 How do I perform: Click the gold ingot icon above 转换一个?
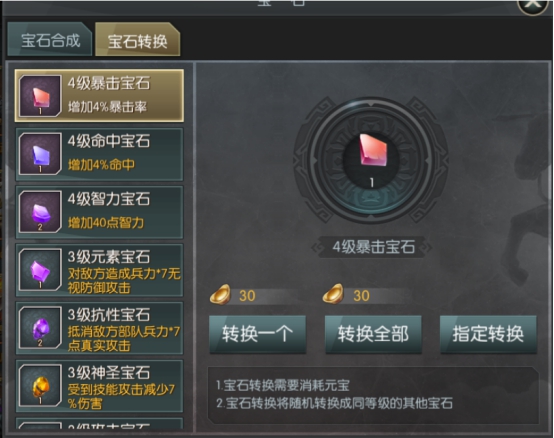[220, 294]
